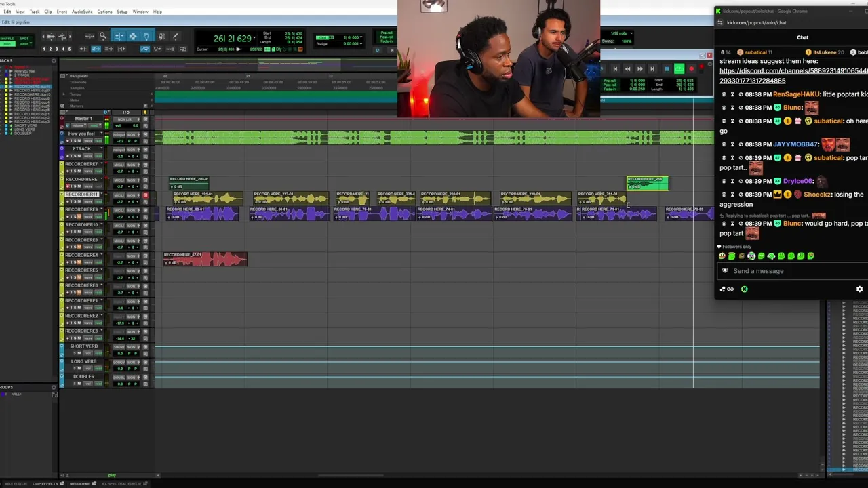Open RECORD HERE track input path selector
The height and width of the screenshot is (488, 868).
[x=119, y=180]
